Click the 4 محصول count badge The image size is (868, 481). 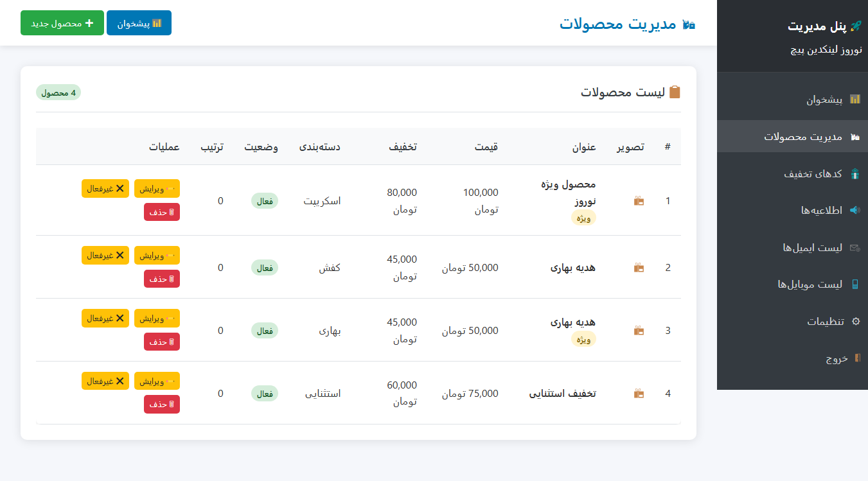pyautogui.click(x=58, y=92)
